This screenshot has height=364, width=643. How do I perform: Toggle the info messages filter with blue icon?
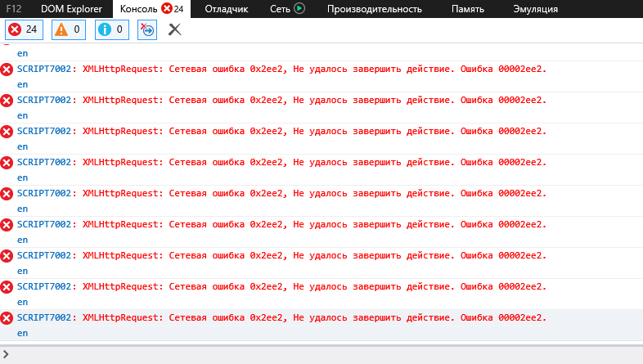[112, 30]
